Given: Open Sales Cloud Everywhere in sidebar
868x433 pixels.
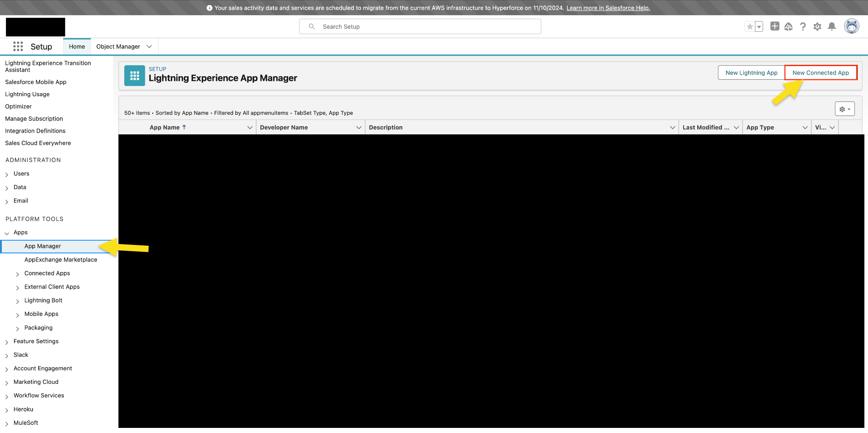Looking at the screenshot, I should 38,143.
